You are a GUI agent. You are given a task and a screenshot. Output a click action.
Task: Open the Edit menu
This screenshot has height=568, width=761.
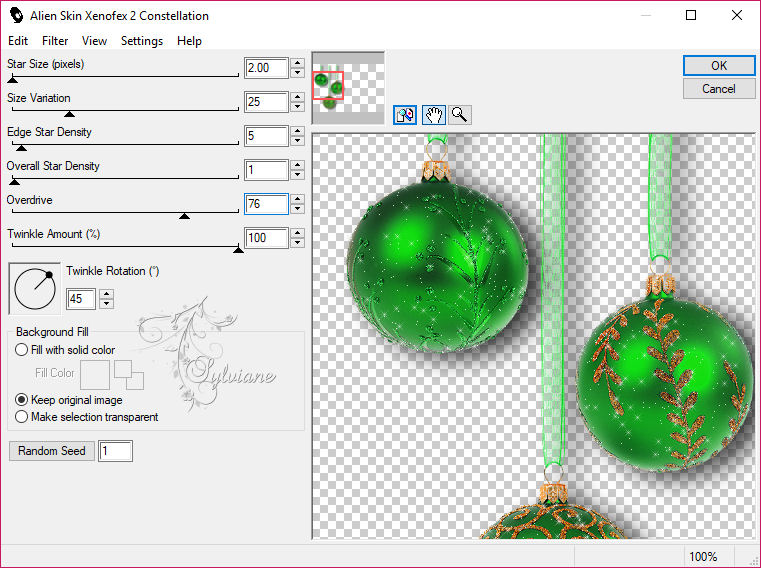pyautogui.click(x=18, y=41)
